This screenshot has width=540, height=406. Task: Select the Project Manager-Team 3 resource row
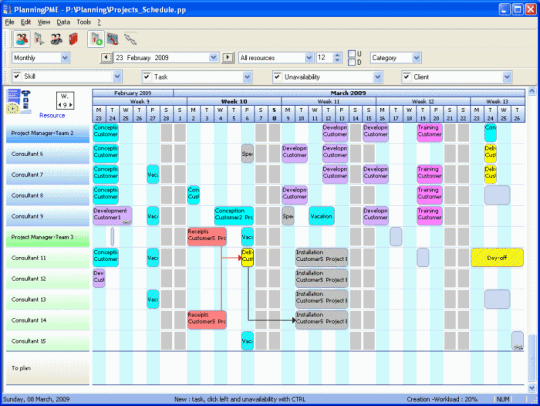click(x=48, y=237)
